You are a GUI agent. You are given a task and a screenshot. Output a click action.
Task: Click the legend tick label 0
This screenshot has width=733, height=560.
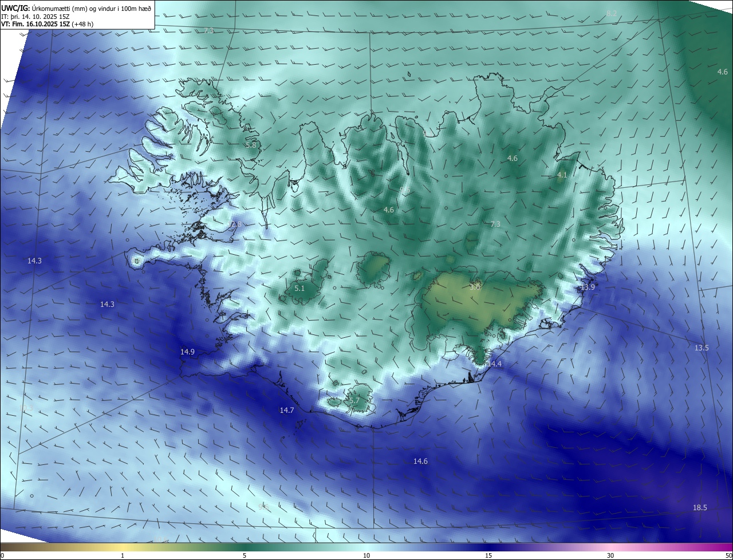(x=2, y=555)
